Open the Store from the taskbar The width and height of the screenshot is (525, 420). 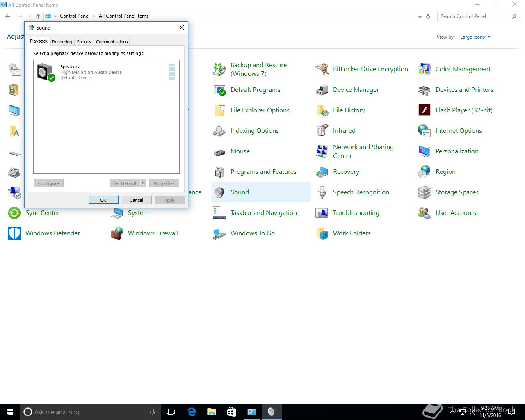coord(231,412)
